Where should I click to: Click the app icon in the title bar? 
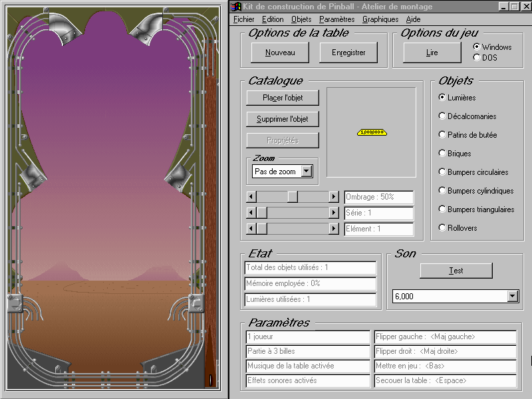236,7
